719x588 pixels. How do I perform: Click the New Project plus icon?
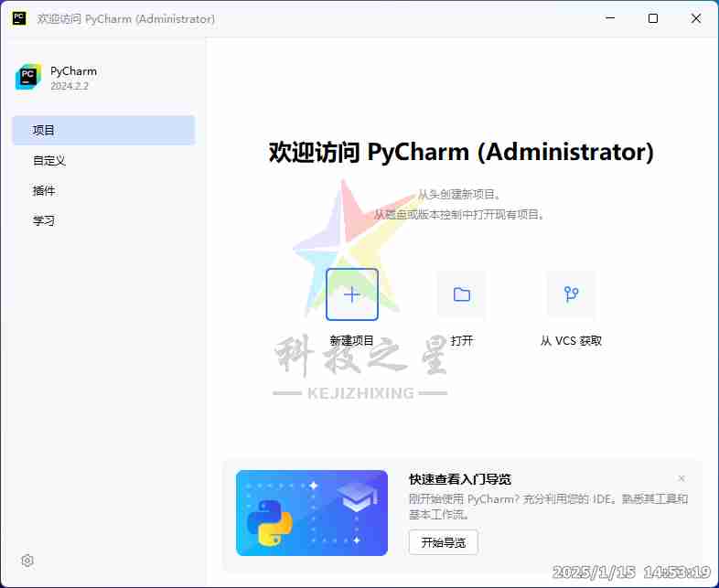pos(351,294)
